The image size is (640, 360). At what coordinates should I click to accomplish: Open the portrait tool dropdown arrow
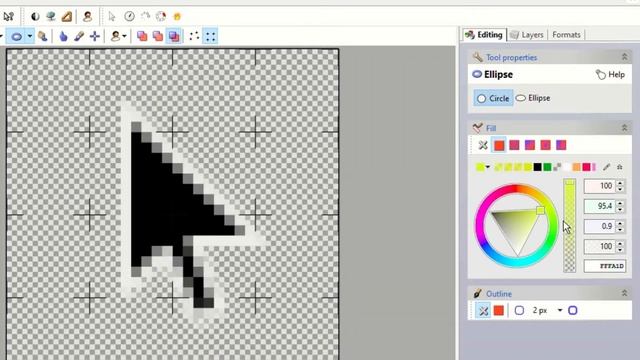tap(124, 36)
